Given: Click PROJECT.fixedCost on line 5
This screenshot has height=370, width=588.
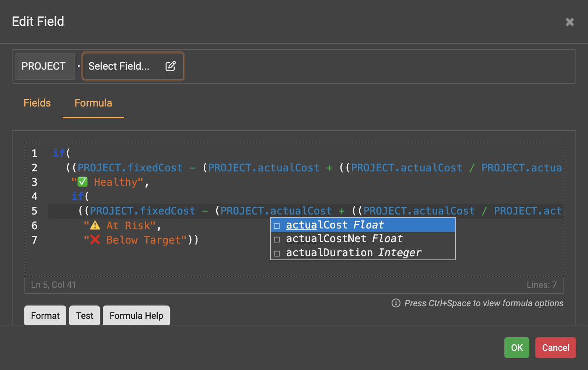Looking at the screenshot, I should coord(143,211).
